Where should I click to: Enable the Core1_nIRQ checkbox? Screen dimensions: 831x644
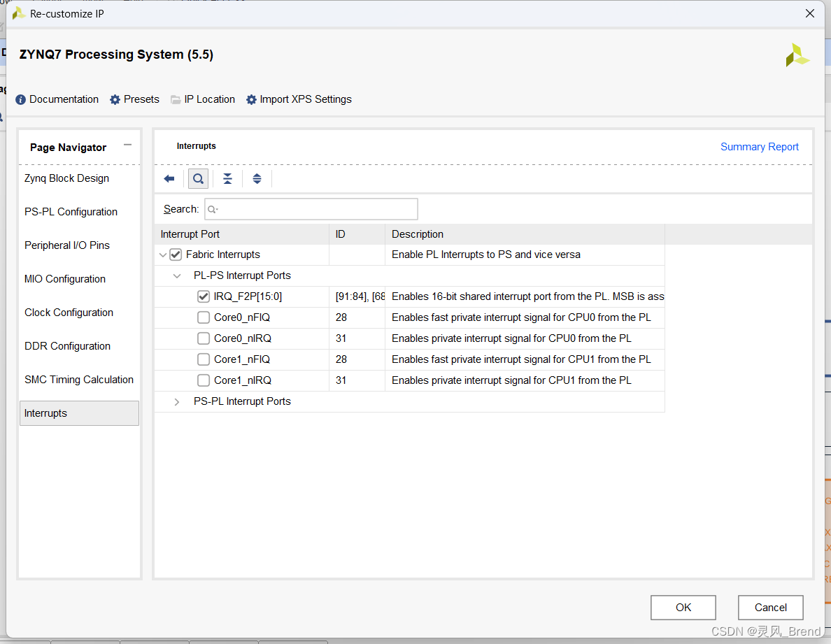(x=204, y=380)
